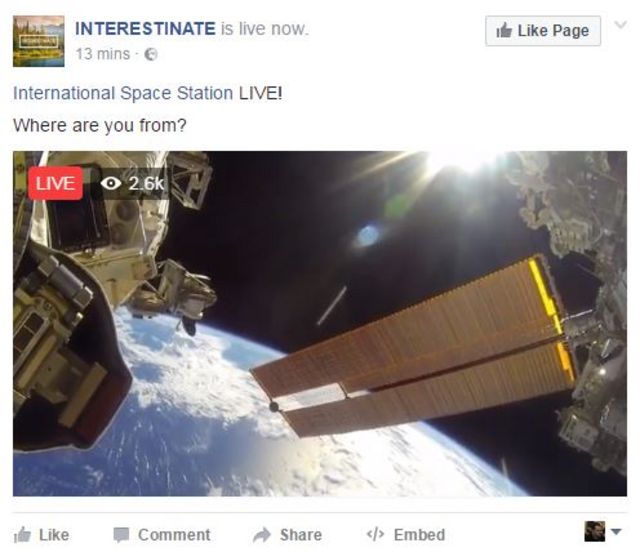Click the globe public privacy icon

pos(151,55)
